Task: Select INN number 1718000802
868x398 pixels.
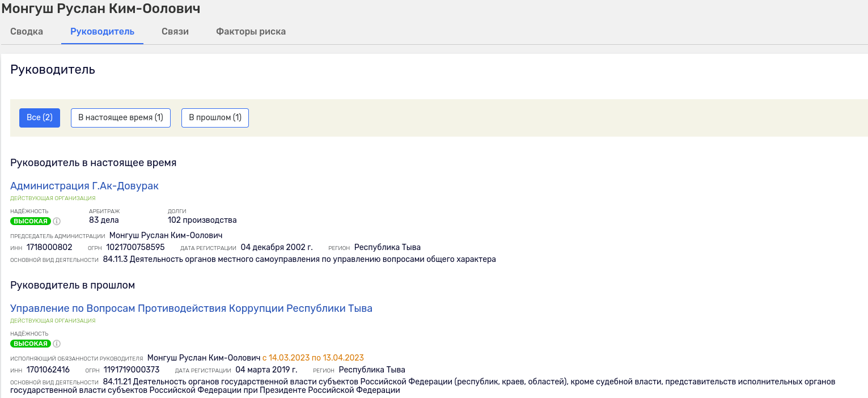Action: (x=49, y=247)
